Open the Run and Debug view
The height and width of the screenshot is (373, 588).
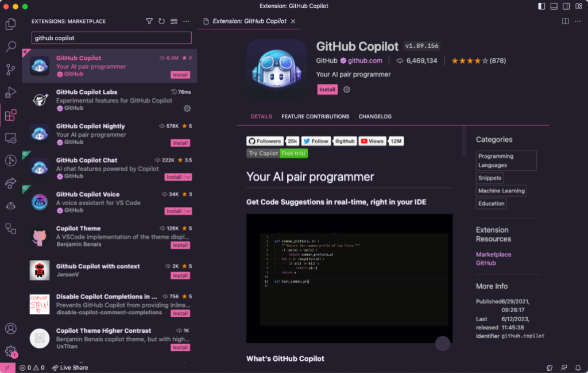pos(10,93)
